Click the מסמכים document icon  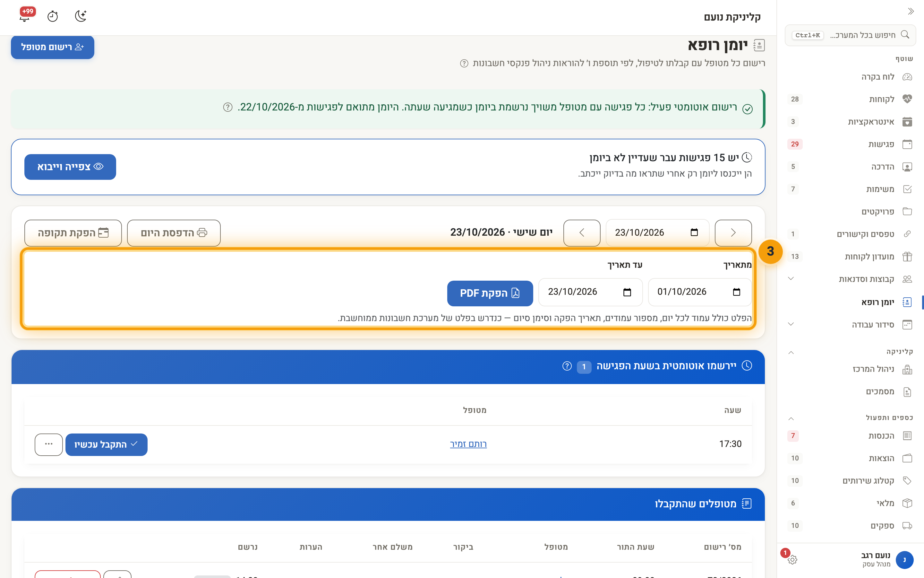click(907, 392)
